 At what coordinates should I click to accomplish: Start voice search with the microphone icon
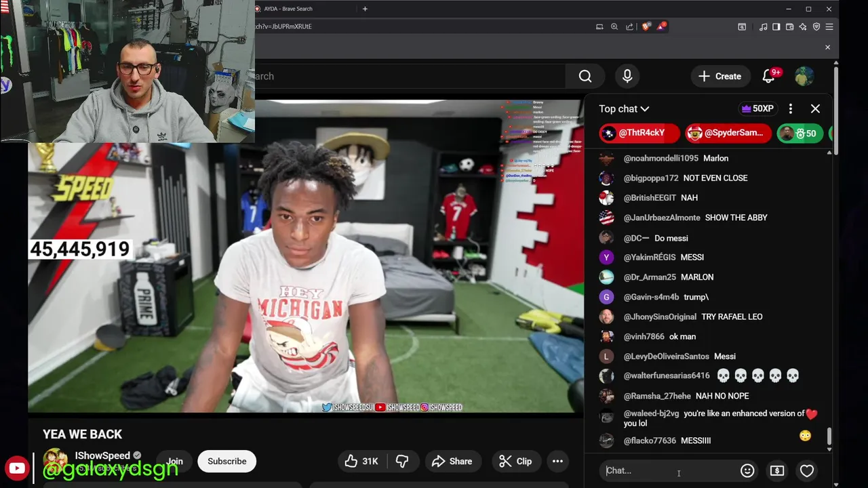(627, 77)
